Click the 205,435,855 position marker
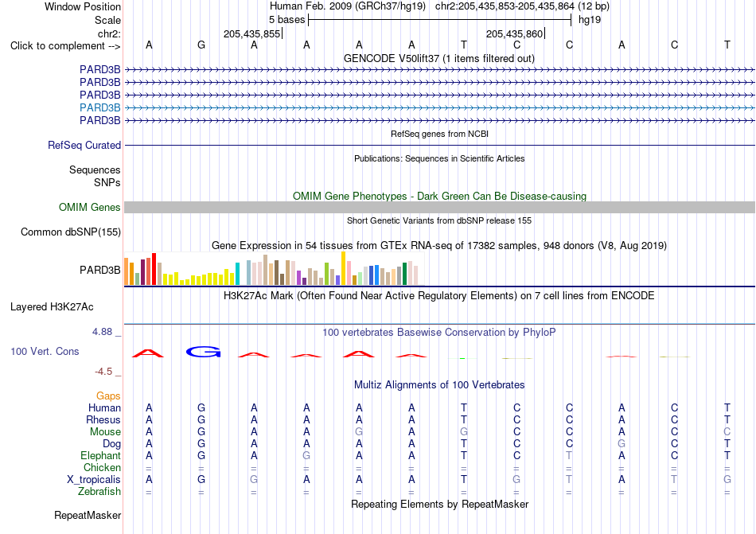The width and height of the screenshot is (756, 534). [x=251, y=33]
